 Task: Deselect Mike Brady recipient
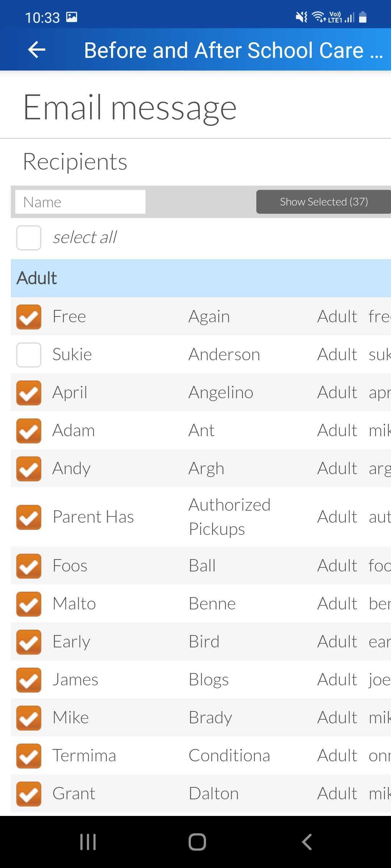pyautogui.click(x=29, y=718)
